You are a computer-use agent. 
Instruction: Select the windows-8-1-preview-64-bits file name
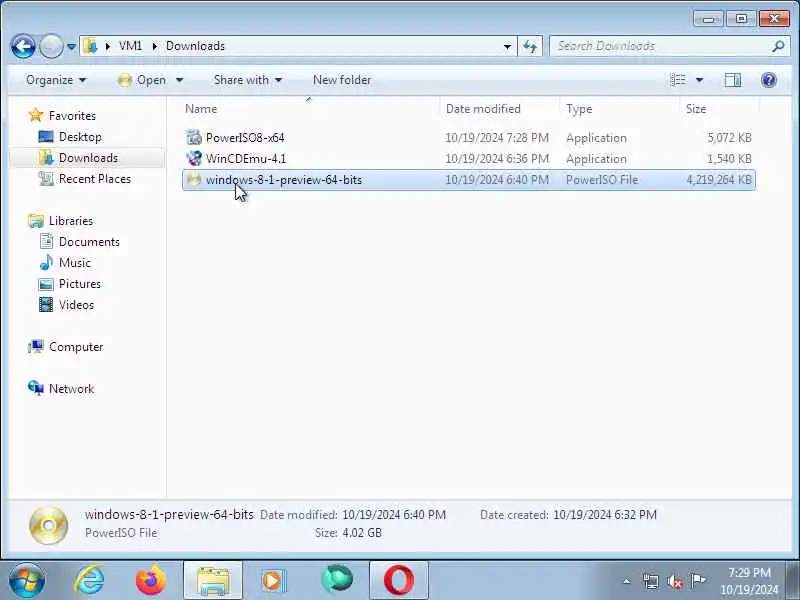[284, 180]
